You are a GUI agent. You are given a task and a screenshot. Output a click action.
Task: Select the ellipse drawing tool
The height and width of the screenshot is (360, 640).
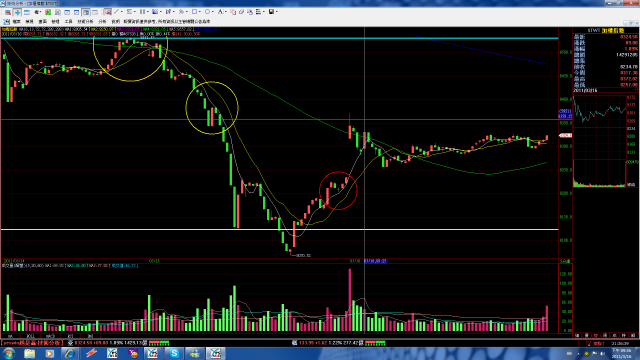[x=207, y=12]
